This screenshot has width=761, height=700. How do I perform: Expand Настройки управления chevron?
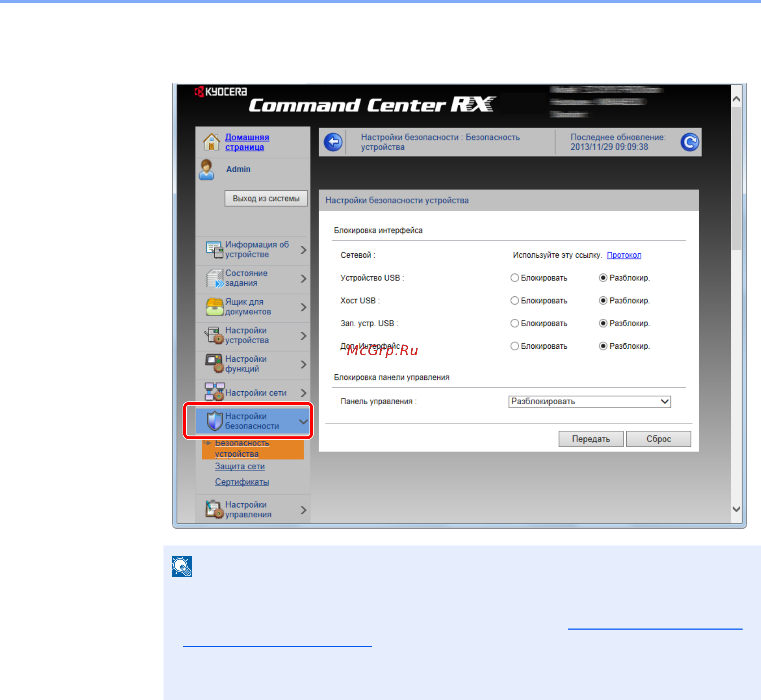(303, 510)
